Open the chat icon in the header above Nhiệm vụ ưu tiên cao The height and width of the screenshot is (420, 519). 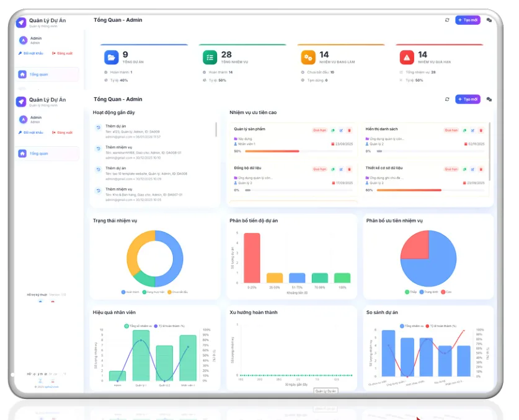click(489, 99)
